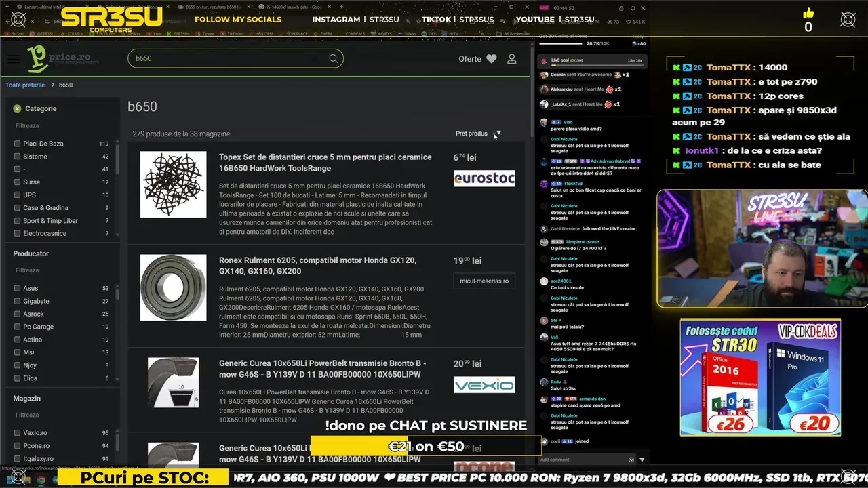Tick the UPS category checkbox
Image resolution: width=868 pixels, height=488 pixels.
(17, 195)
